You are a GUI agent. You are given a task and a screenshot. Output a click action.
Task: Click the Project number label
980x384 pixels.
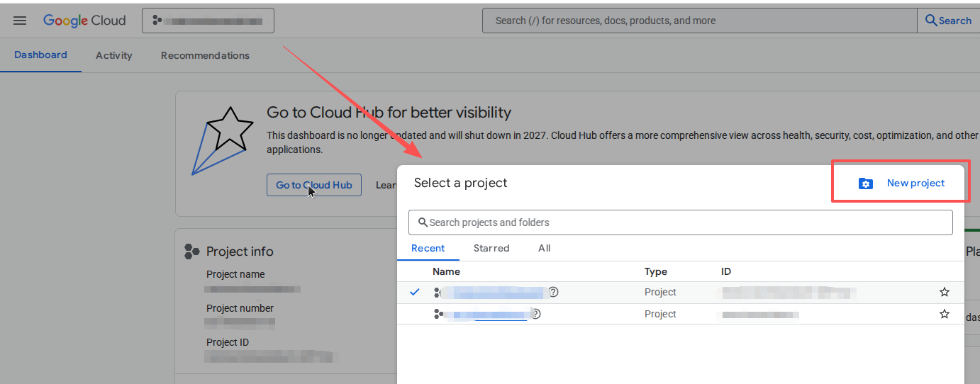pos(240,308)
